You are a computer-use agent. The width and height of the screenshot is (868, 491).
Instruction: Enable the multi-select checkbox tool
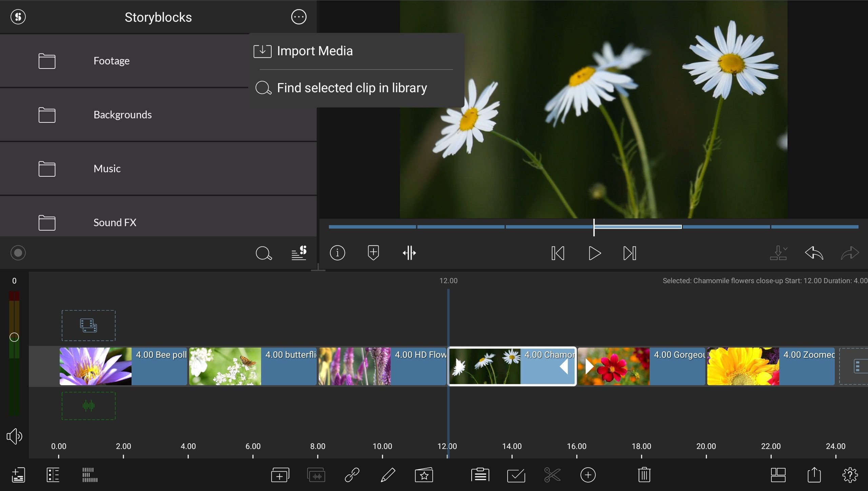tap(516, 475)
